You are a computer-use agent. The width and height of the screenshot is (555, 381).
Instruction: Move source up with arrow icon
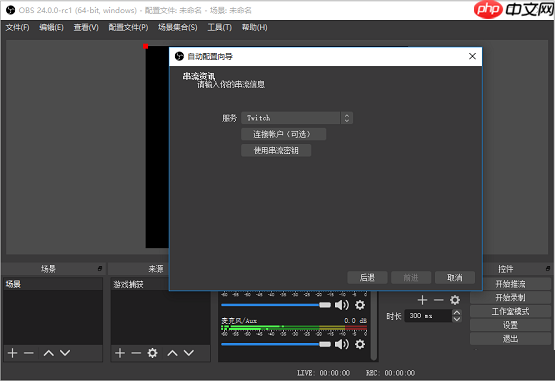pos(172,353)
